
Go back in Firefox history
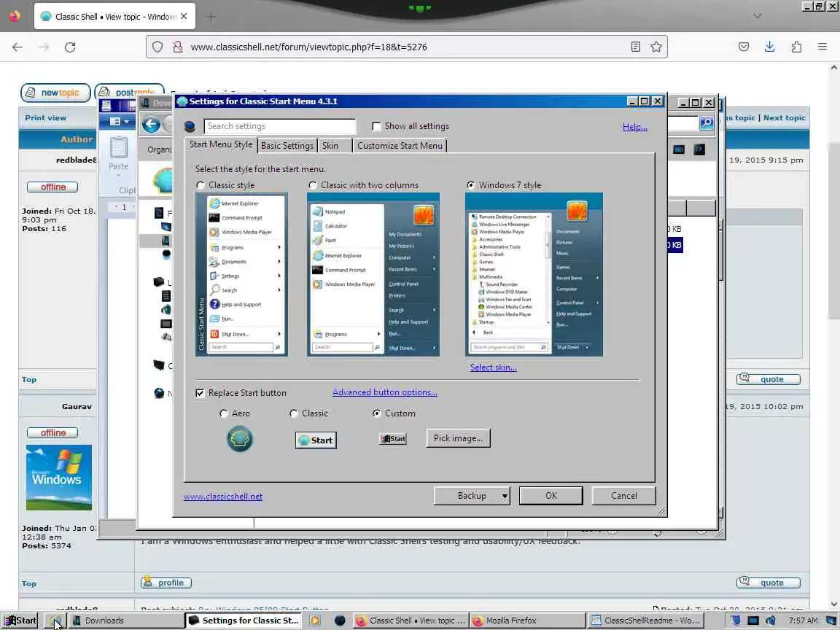click(x=17, y=47)
